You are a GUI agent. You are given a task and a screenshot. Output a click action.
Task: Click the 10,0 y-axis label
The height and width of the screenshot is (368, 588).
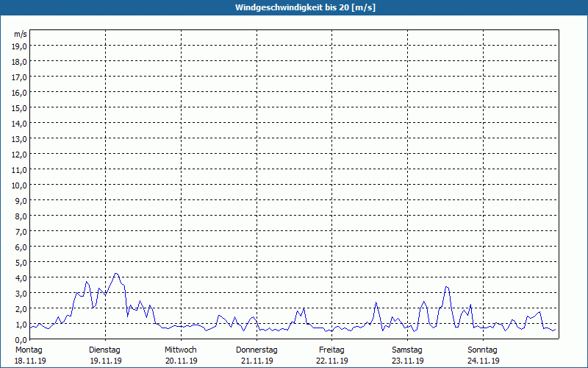click(x=20, y=185)
